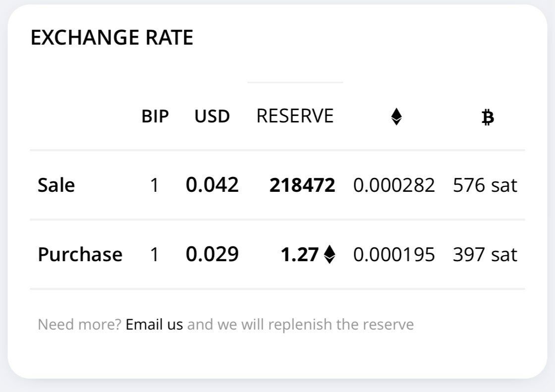The image size is (555, 392).
Task: Click the Purchase row label
Action: coord(80,254)
